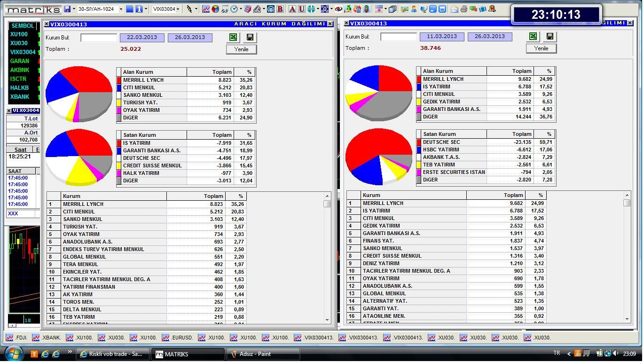644x362 pixels.
Task: Click ALTERNATIF YAT. row in right table
Action: pos(447,301)
